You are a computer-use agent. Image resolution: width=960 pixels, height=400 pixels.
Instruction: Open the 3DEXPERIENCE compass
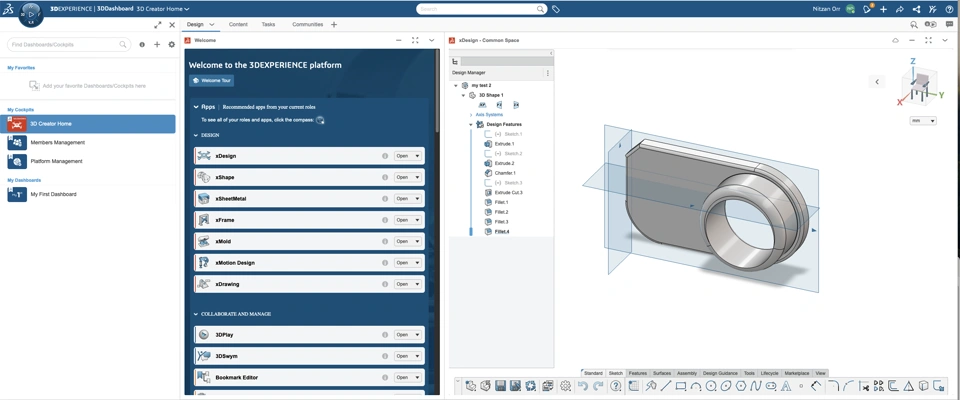[x=31, y=13]
